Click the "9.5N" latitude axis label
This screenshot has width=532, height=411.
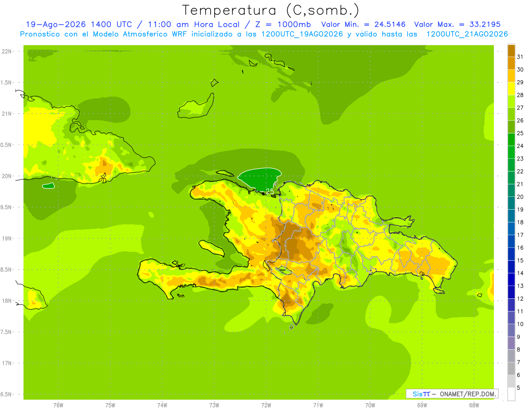coord(7,207)
